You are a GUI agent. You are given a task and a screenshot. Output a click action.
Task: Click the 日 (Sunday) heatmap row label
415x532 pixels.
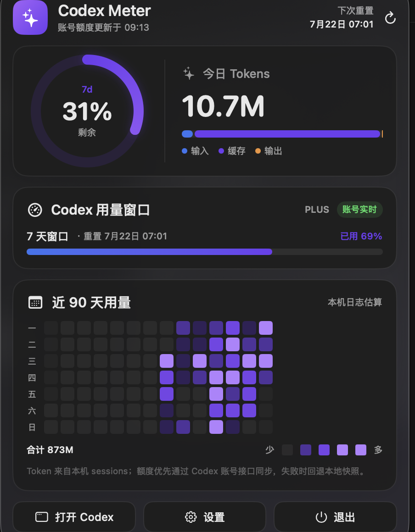[32, 427]
